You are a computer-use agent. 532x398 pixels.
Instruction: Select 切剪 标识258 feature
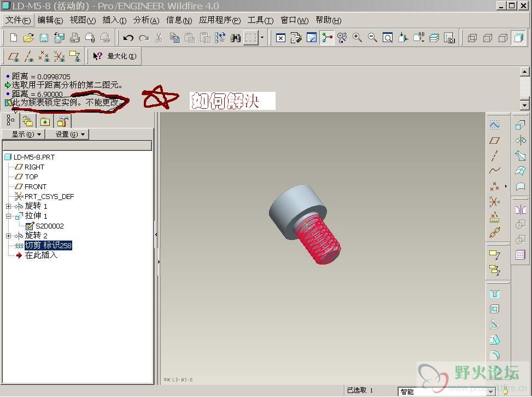(48, 245)
